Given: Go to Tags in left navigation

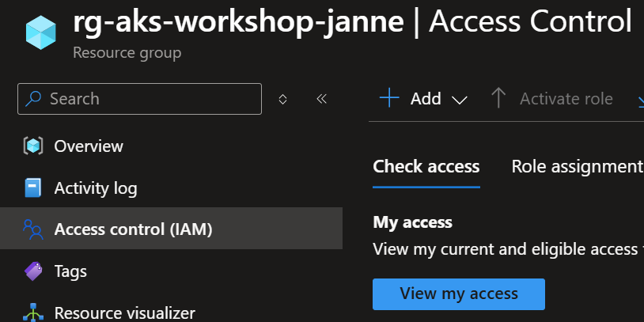Looking at the screenshot, I should [x=70, y=271].
